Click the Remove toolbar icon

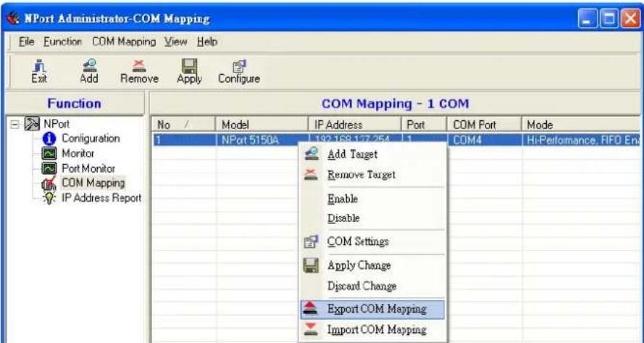pyautogui.click(x=139, y=65)
